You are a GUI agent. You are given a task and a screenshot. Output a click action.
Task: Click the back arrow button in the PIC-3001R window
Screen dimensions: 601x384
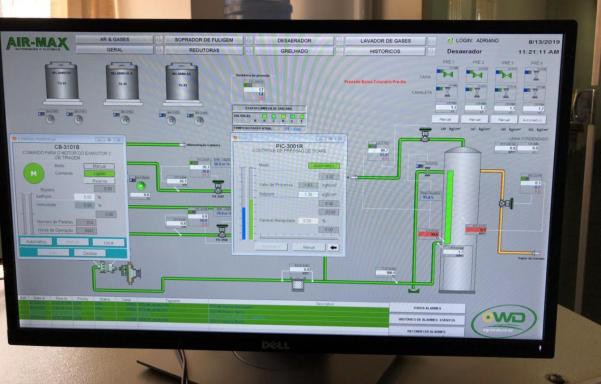coord(333,248)
